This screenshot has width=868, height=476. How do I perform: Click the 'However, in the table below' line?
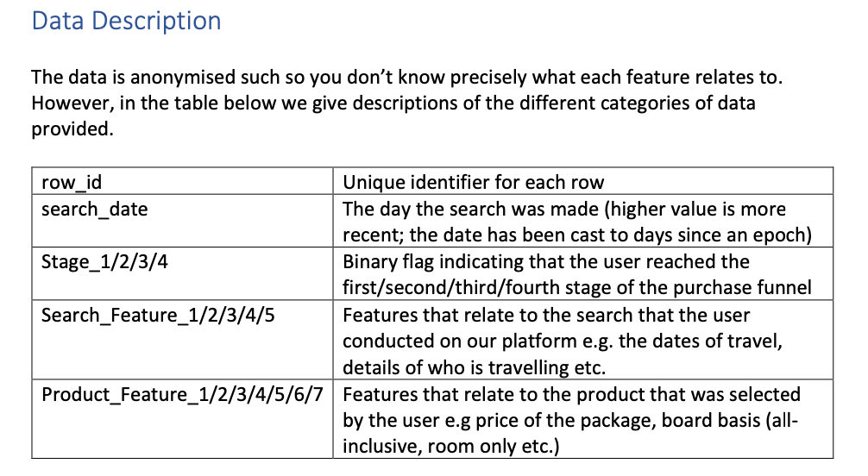(393, 103)
